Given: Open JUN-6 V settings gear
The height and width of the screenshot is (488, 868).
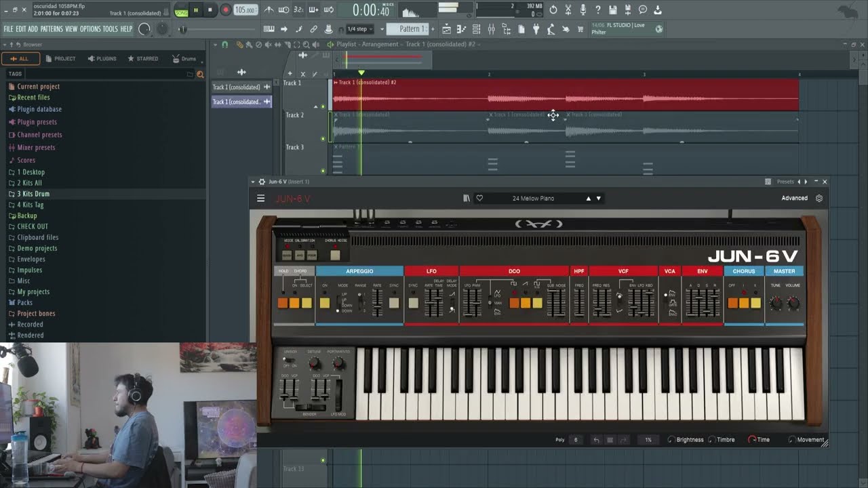Looking at the screenshot, I should click(819, 199).
